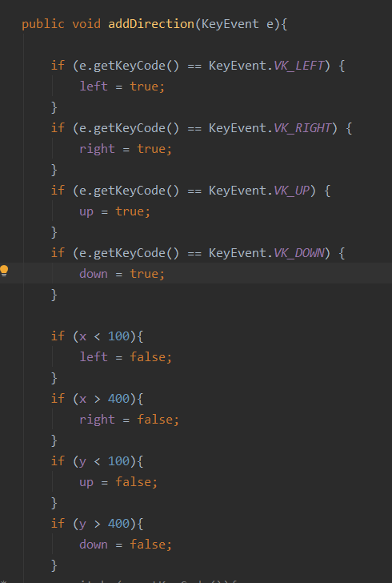Viewport: 392px width, 583px height.
Task: Click the 'false' value in 'right = false'
Action: click(154, 420)
